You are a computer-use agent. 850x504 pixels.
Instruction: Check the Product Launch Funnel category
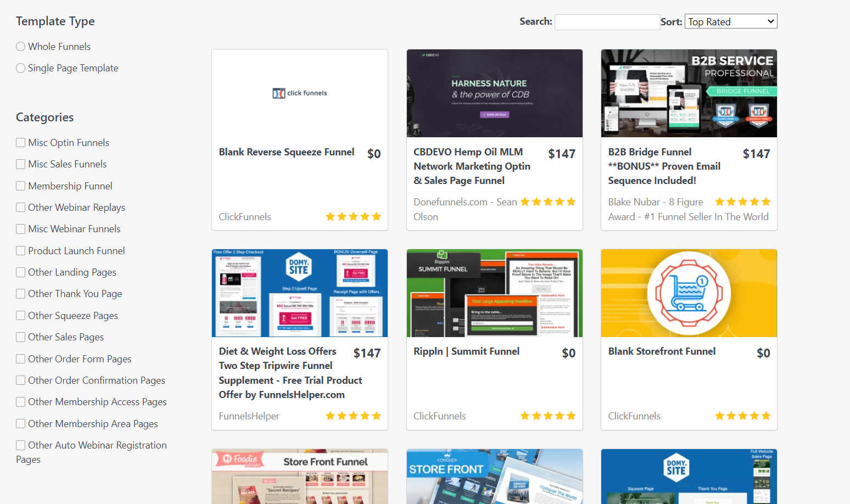tap(21, 251)
